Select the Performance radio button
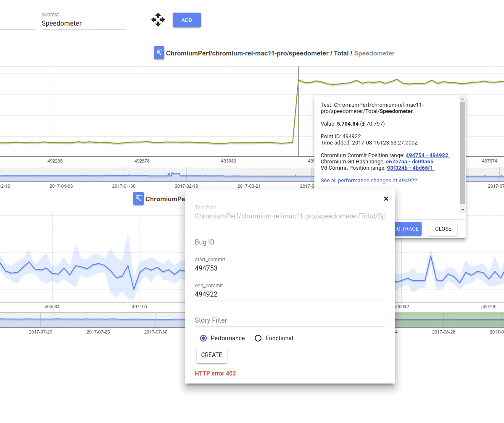The image size is (504, 423). [x=203, y=338]
